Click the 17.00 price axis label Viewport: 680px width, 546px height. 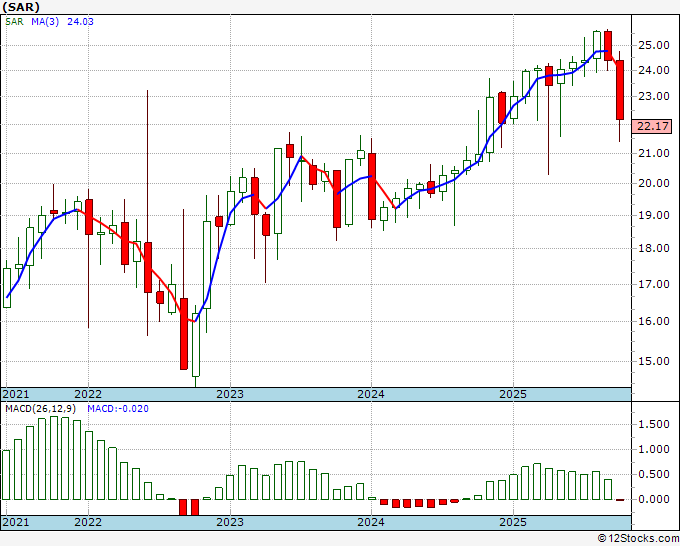[x=654, y=284]
